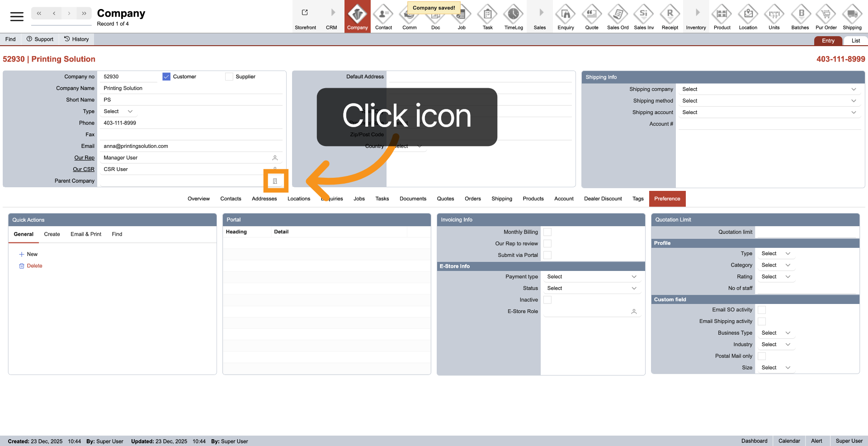The image size is (868, 446).
Task: Click the Parent Company building icon
Action: click(x=275, y=181)
